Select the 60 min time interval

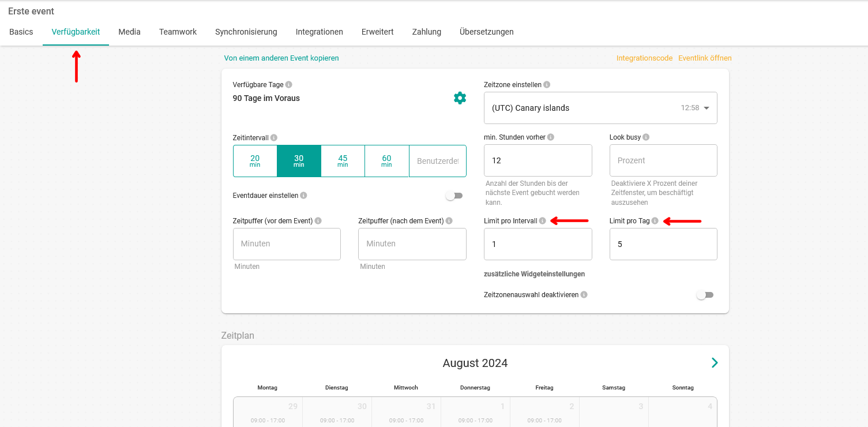click(x=386, y=161)
